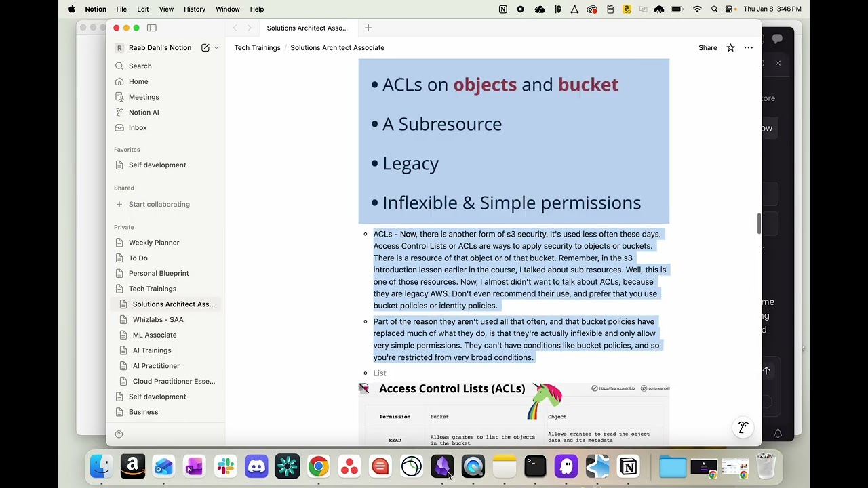
Task: Select Solutions Architect Associate in sidebar
Action: (x=167, y=304)
